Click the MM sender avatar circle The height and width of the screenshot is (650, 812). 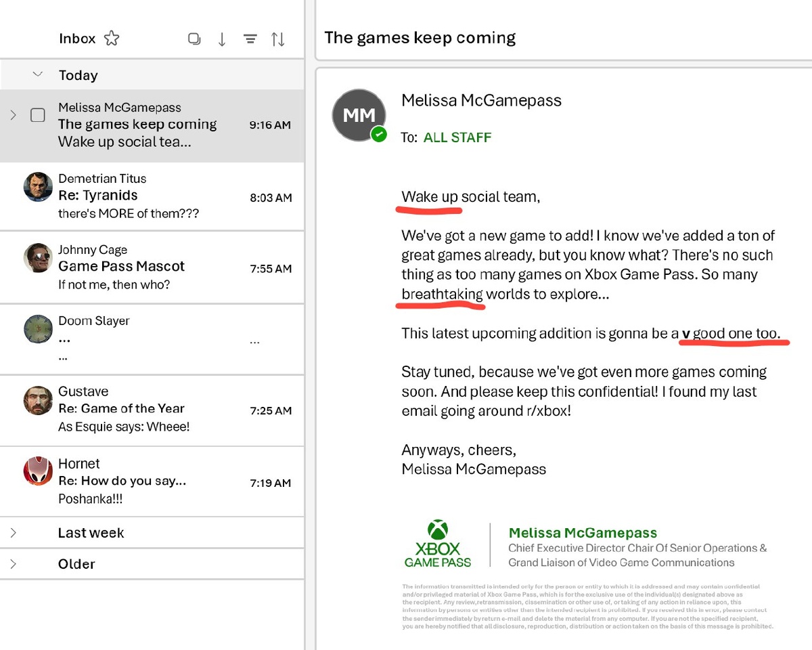[x=359, y=115]
